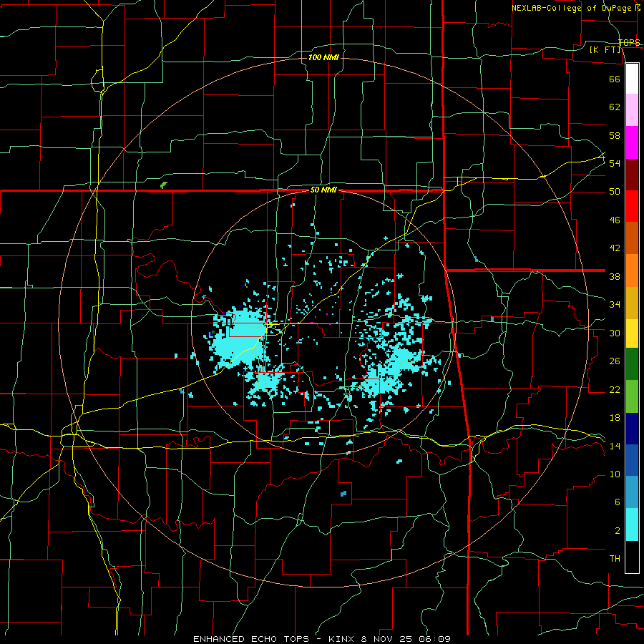Click the "14" legend value

(x=615, y=446)
